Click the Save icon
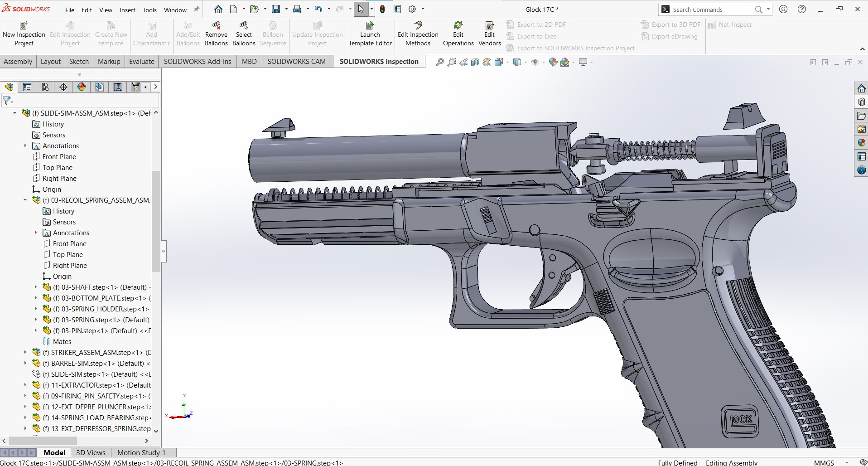This screenshot has height=466, width=868. point(275,9)
